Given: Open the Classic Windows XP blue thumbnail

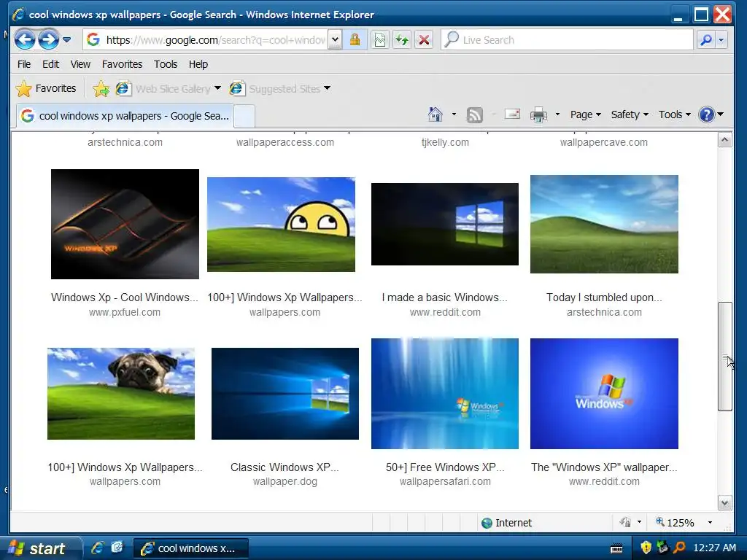Looking at the screenshot, I should click(285, 393).
